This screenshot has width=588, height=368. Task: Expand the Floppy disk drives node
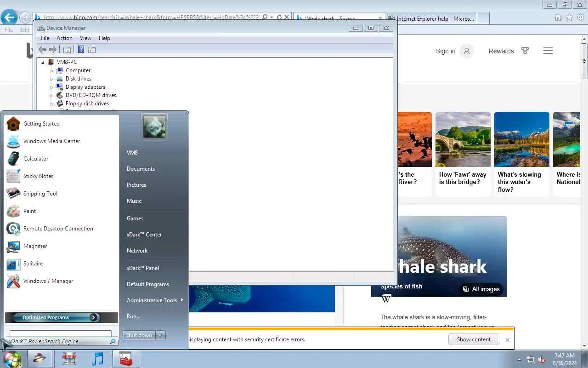pos(52,104)
